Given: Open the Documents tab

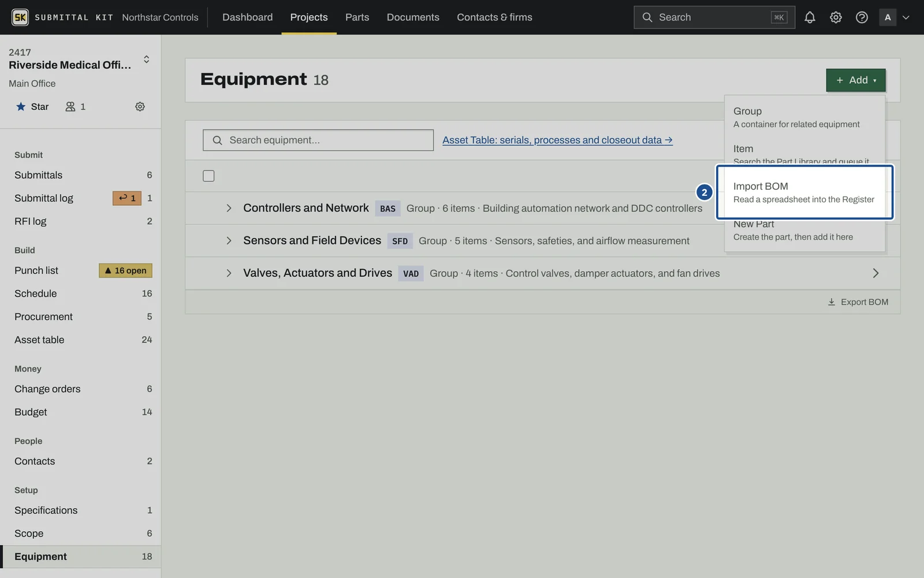Looking at the screenshot, I should pos(413,17).
